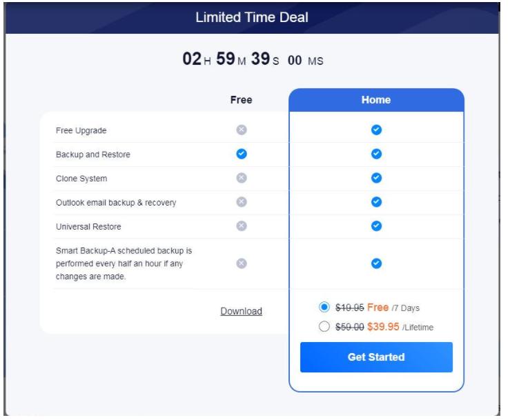Click the Get Started button
510x420 pixels.
pyautogui.click(x=376, y=357)
